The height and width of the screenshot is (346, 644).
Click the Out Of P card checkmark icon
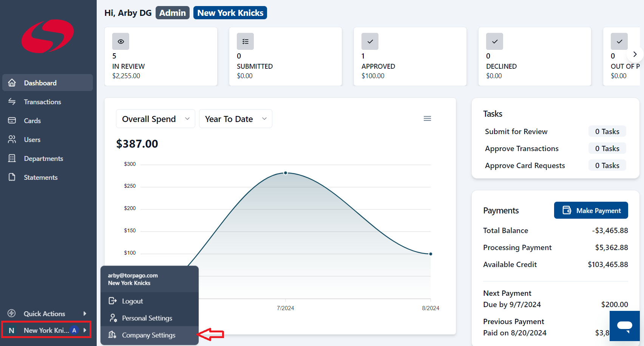coord(619,42)
